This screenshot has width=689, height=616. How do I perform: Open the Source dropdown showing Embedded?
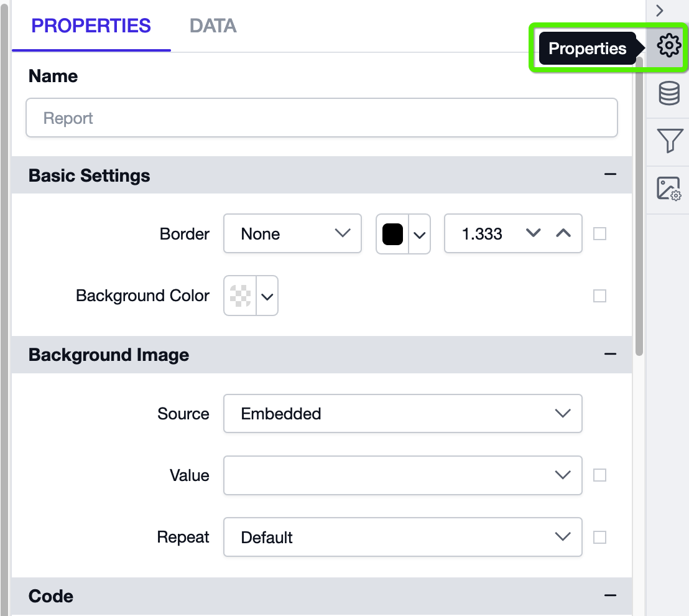[403, 413]
